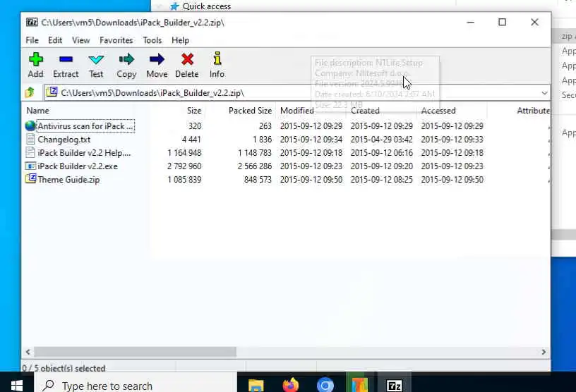This screenshot has height=392, width=576.
Task: Click the red Delete icon
Action: [187, 59]
